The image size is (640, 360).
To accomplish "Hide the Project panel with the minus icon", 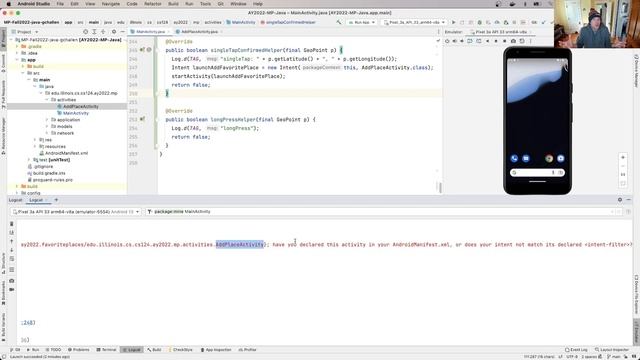I will 122,32.
